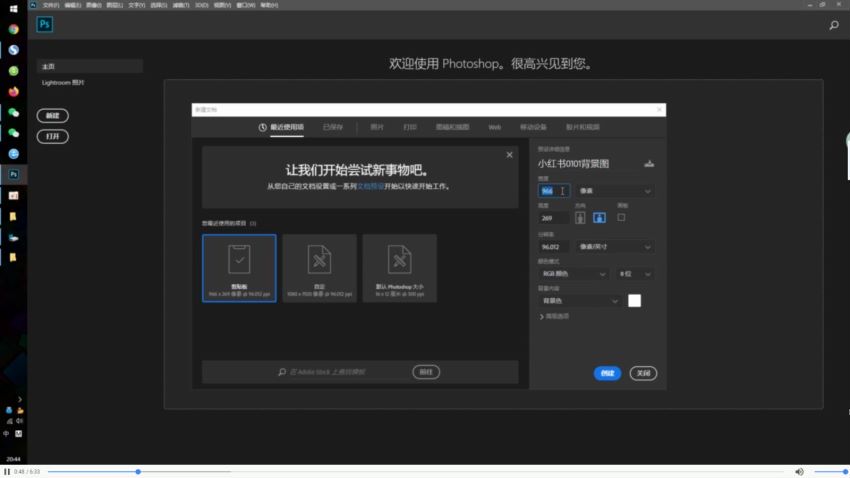Open the 8 位 bit depth dropdown
The height and width of the screenshot is (478, 850).
635,274
